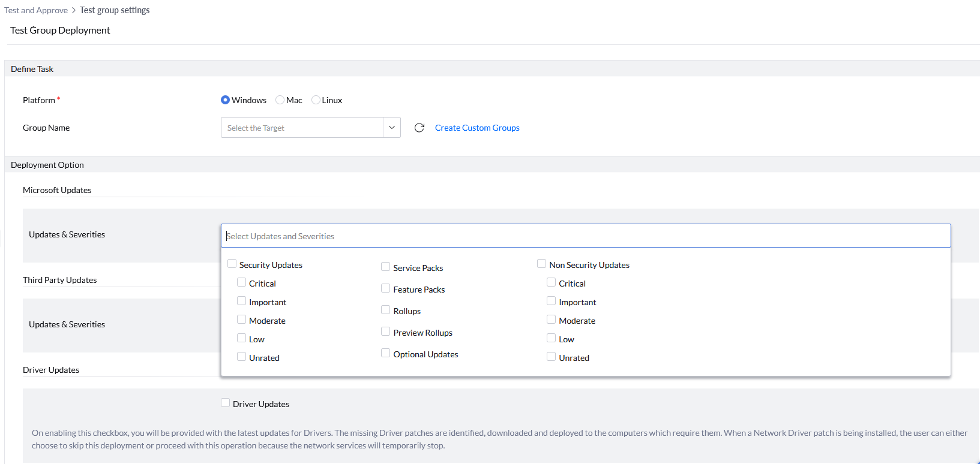Viewport: 980px width, 464px height.
Task: Check Moderate under Security Updates
Action: pyautogui.click(x=241, y=320)
